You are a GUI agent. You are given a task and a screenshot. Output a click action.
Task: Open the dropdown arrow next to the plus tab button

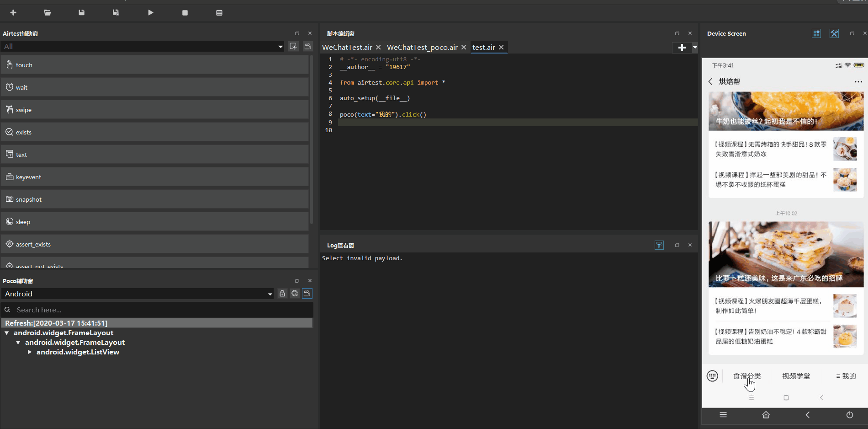click(x=695, y=48)
